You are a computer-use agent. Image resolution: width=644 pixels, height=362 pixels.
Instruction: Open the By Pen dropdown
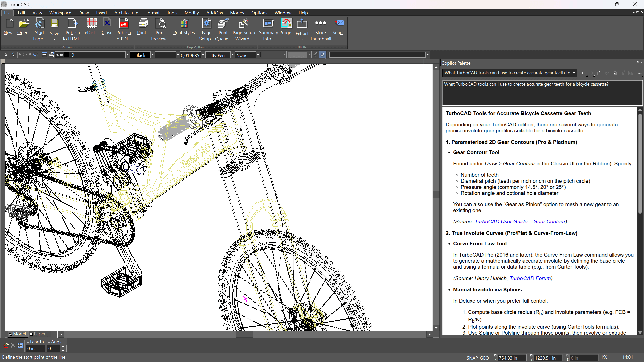232,55
